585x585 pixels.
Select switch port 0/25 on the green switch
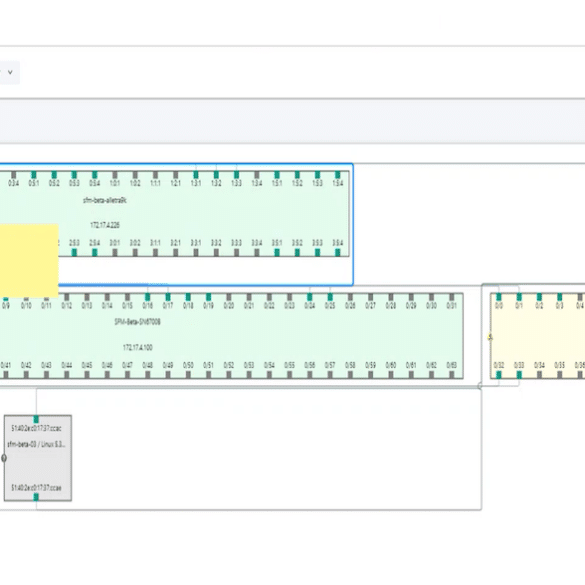pos(330,297)
